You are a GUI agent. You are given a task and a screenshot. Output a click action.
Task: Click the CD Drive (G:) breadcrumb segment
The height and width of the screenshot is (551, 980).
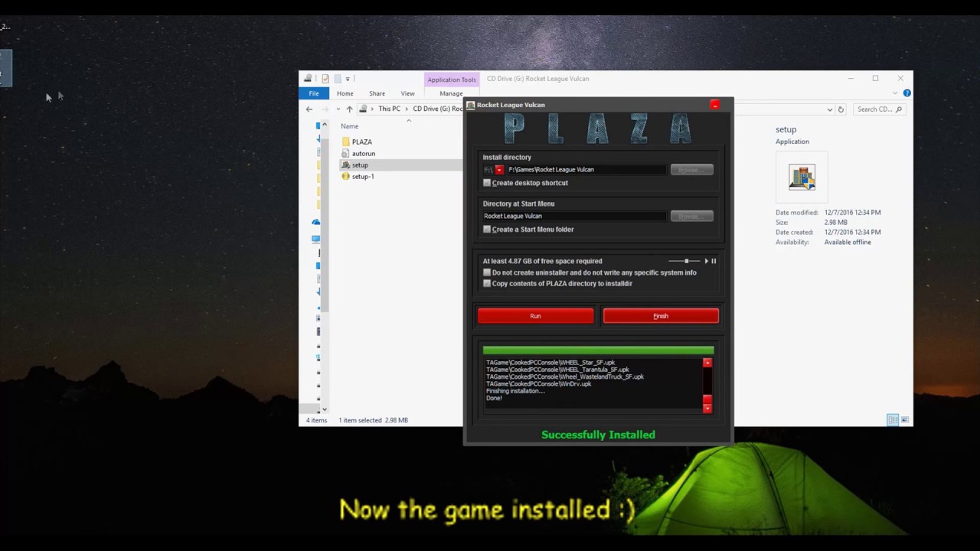pyautogui.click(x=438, y=109)
